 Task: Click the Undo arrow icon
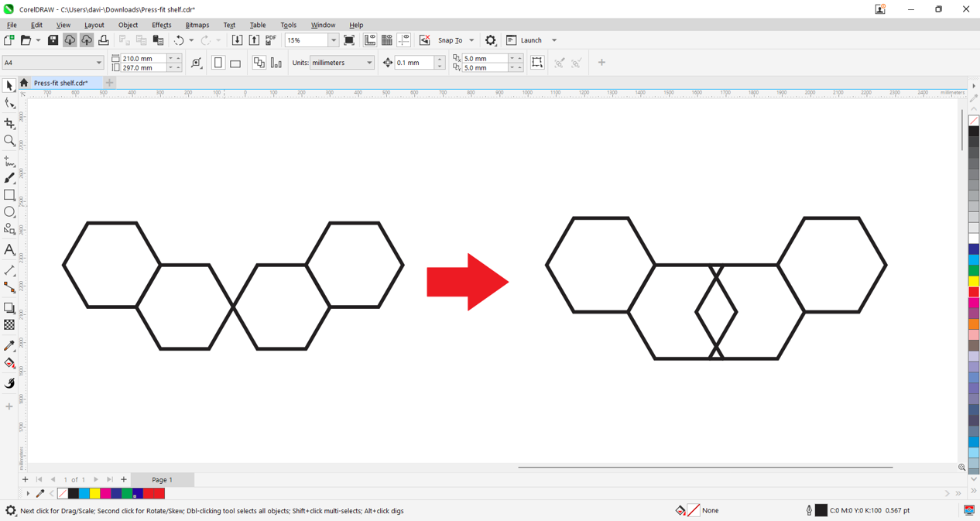click(x=179, y=40)
